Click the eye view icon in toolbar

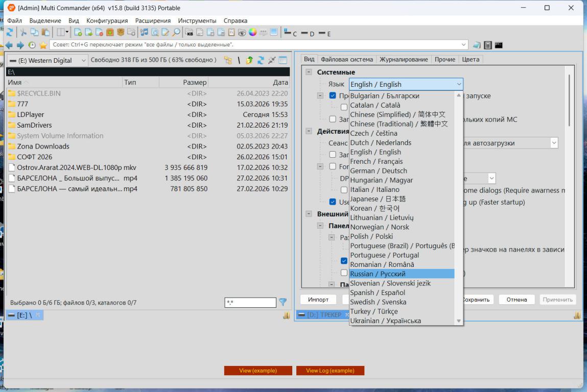point(242,32)
